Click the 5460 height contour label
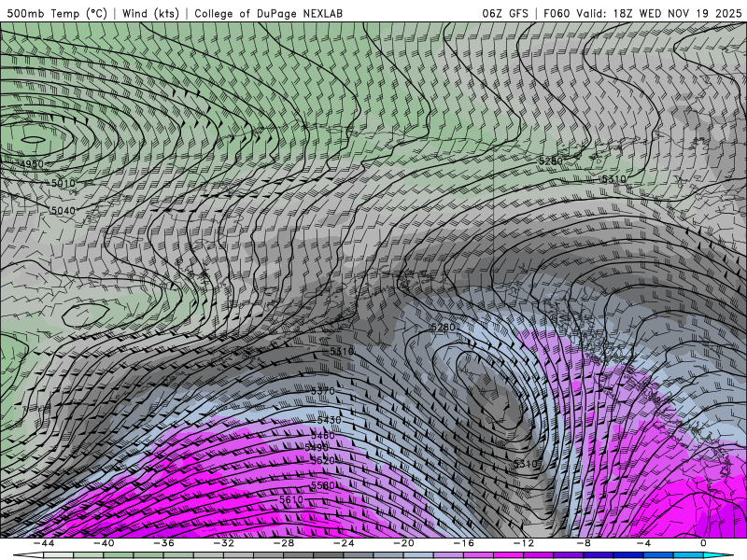This screenshot has height=560, width=747. (323, 435)
